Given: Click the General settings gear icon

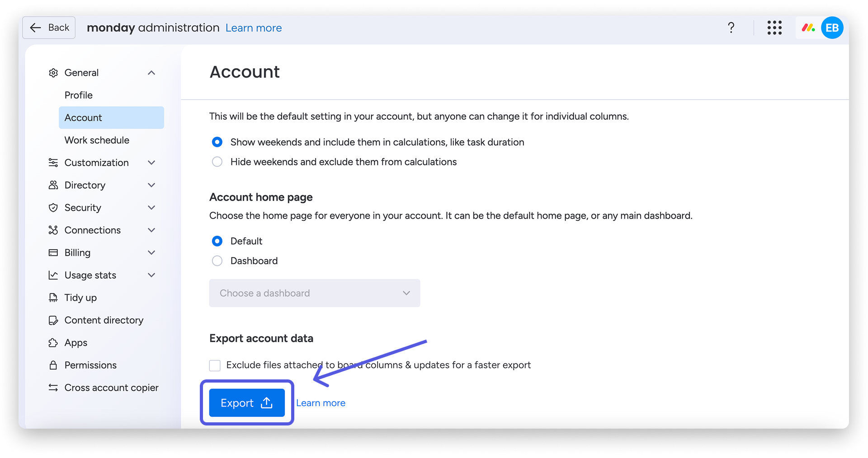Looking at the screenshot, I should (53, 72).
